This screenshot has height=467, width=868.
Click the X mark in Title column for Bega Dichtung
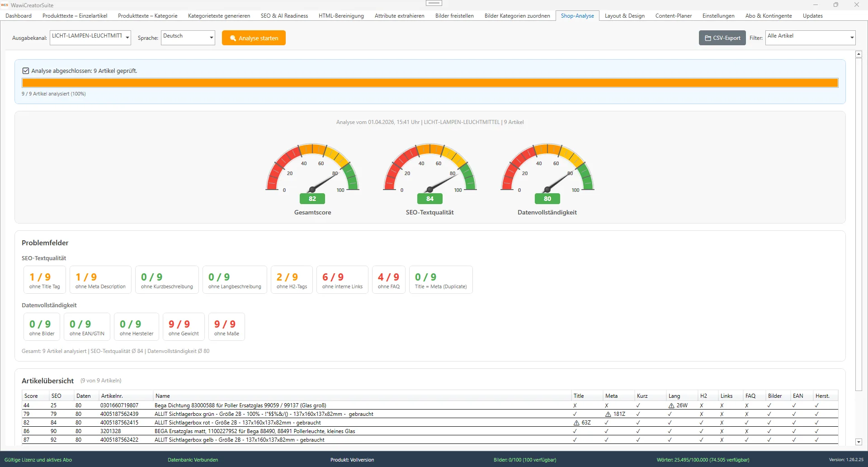click(575, 405)
